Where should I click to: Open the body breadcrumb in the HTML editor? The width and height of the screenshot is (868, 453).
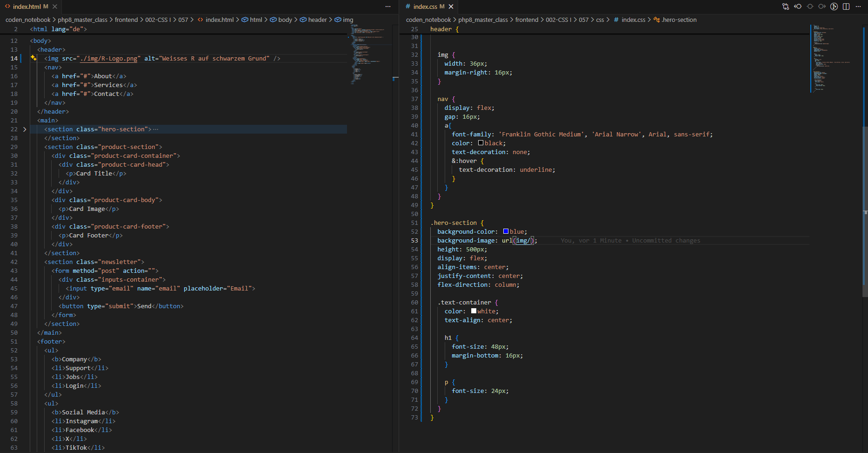coord(285,20)
